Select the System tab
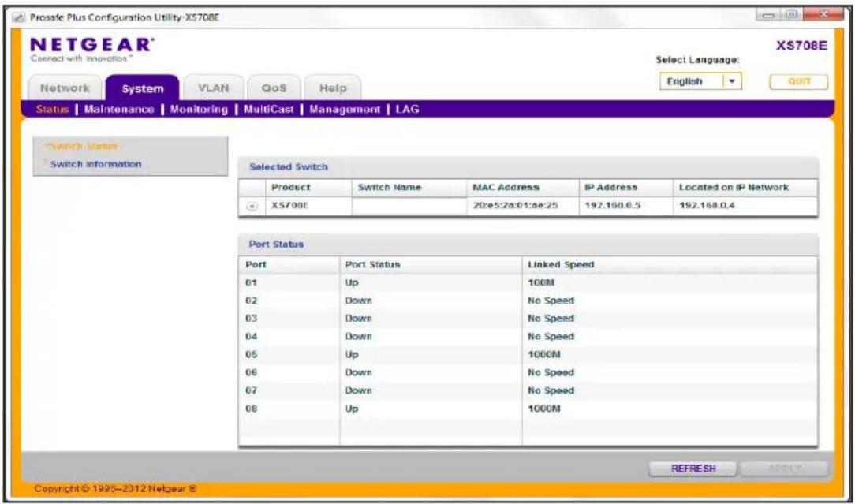 (x=142, y=88)
